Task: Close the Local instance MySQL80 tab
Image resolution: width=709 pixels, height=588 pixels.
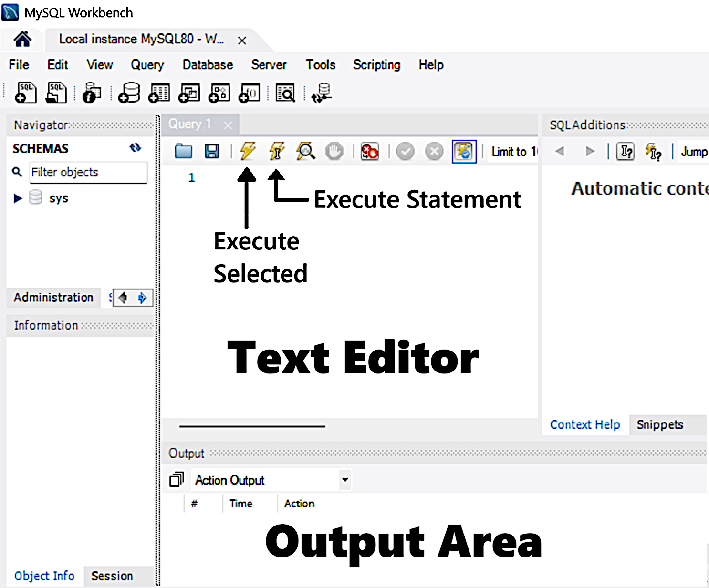Action: pyautogui.click(x=242, y=41)
